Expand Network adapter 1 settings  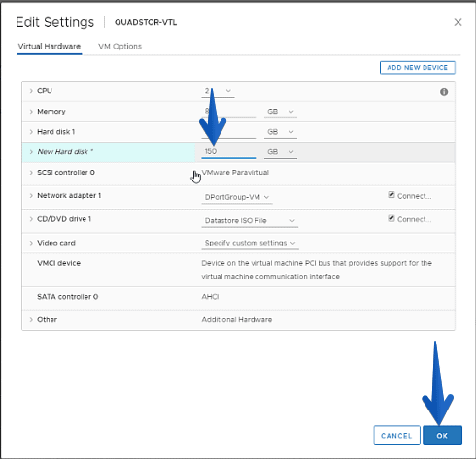31,196
